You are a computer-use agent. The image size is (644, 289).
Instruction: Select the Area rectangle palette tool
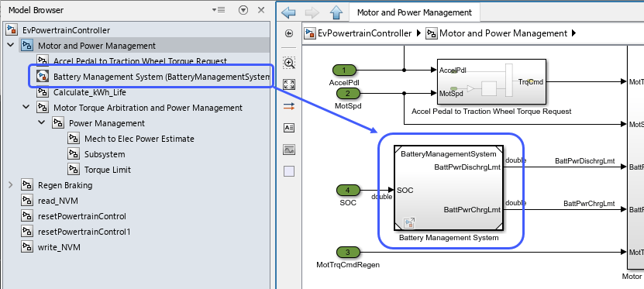coord(289,171)
